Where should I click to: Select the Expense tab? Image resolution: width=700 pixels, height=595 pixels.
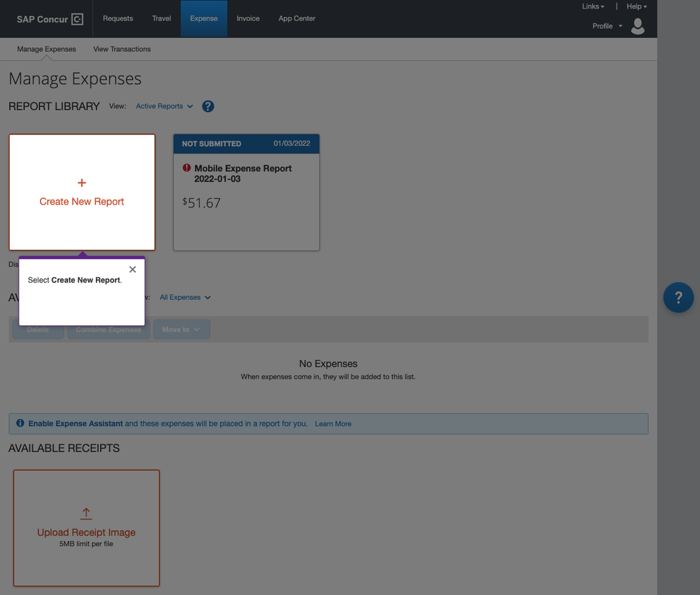tap(204, 19)
